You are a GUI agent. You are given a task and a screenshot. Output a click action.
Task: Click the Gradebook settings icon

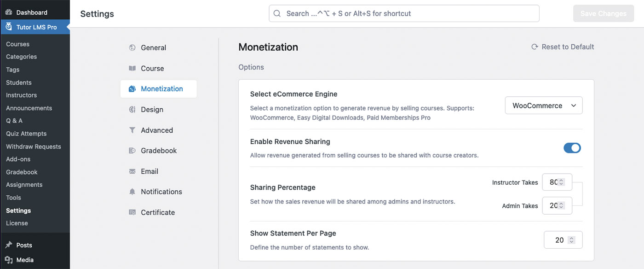[132, 151]
